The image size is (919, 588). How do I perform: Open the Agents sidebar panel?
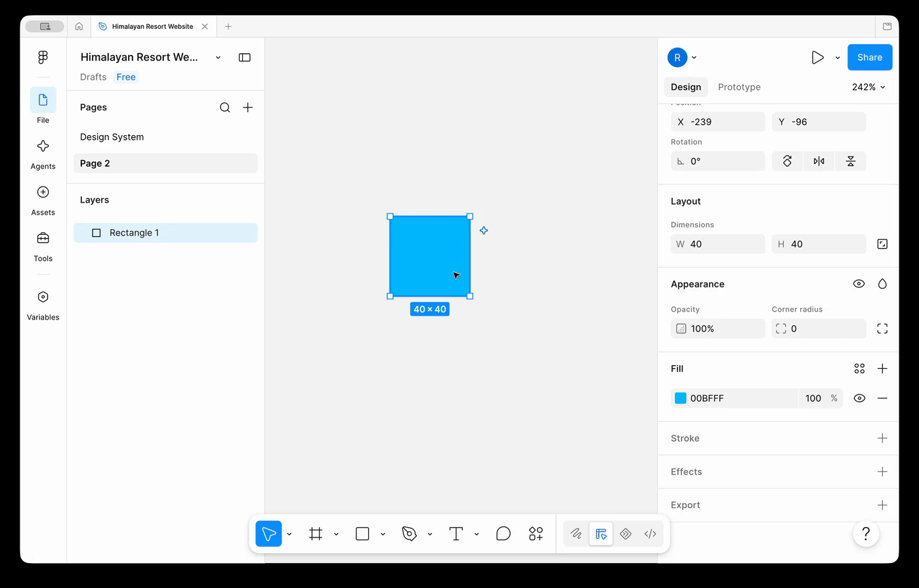tap(43, 146)
